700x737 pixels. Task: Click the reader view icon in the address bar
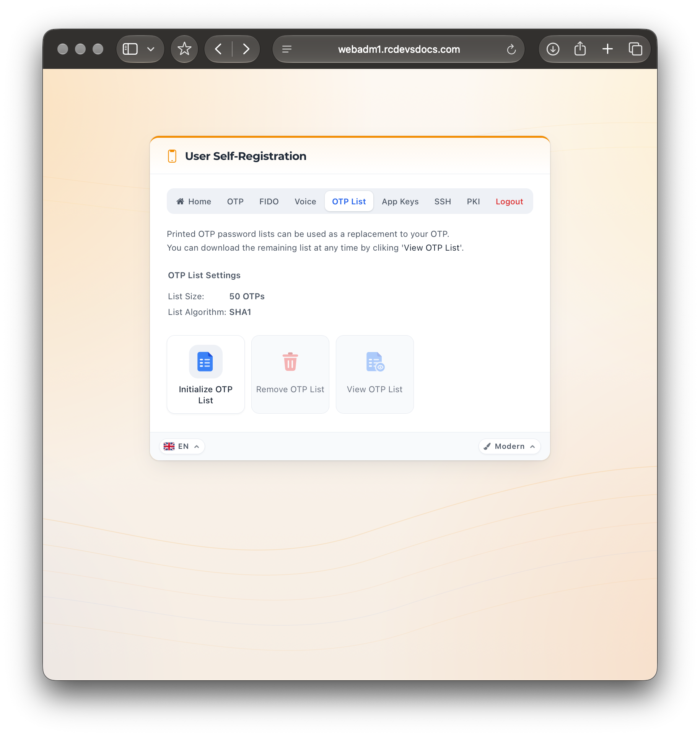tap(287, 49)
